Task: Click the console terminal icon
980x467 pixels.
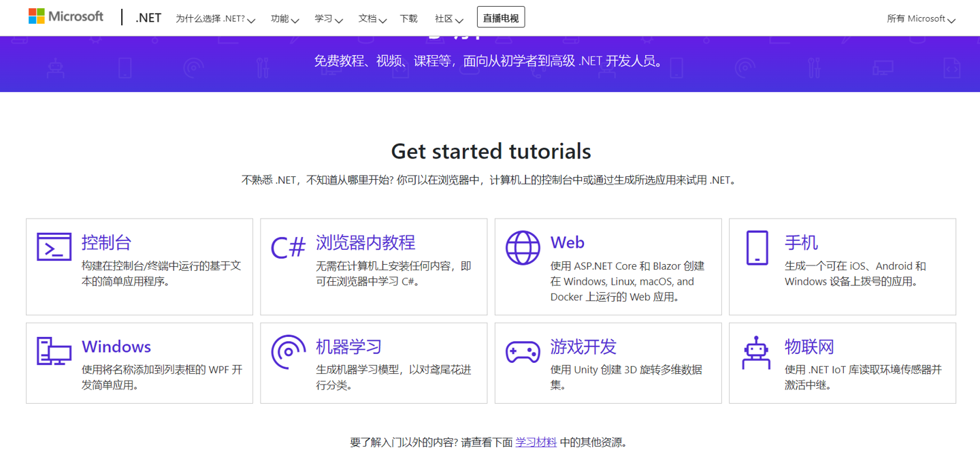Action: pyautogui.click(x=54, y=247)
